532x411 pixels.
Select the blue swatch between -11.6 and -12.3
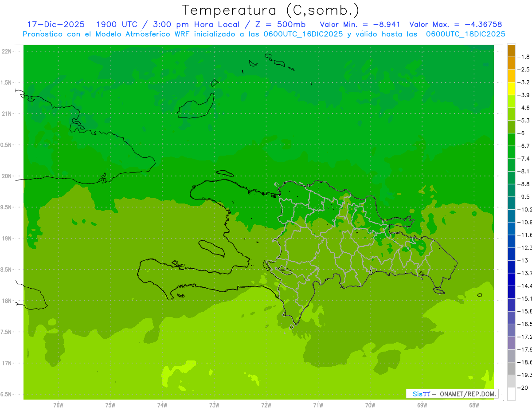(x=511, y=241)
